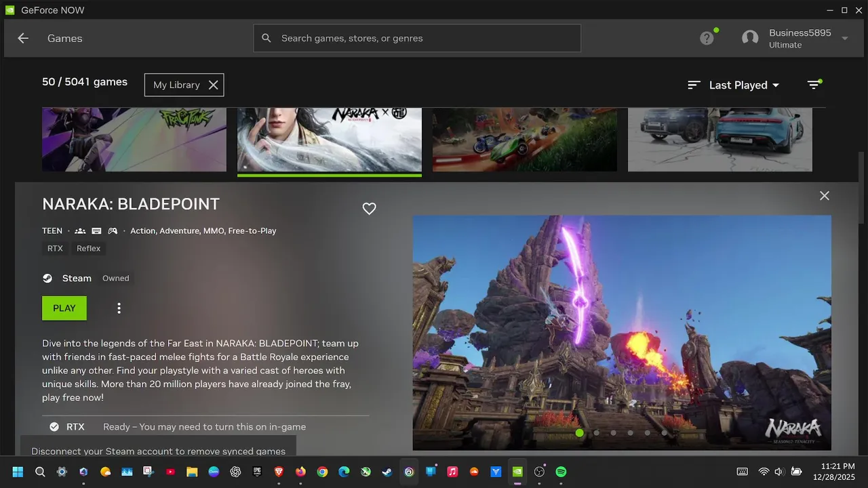Screen dimensions: 868x488
Task: Open the volume icon in system tray
Action: tap(778, 472)
